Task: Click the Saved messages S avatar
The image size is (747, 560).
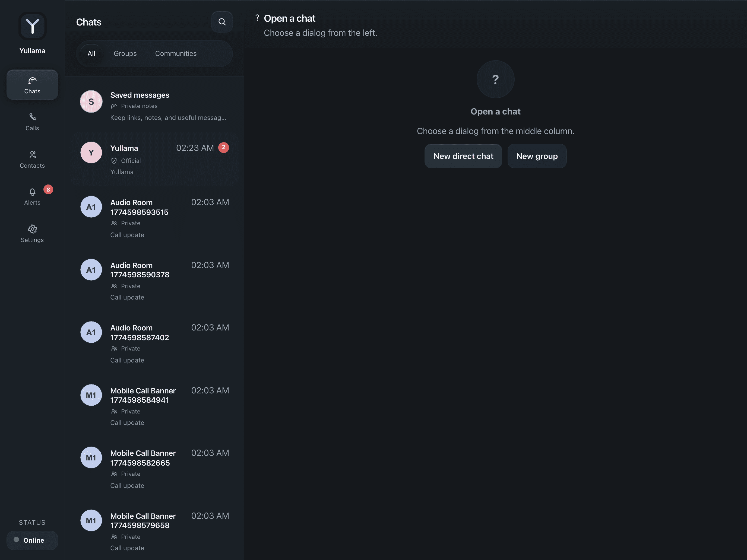Action: click(x=91, y=101)
